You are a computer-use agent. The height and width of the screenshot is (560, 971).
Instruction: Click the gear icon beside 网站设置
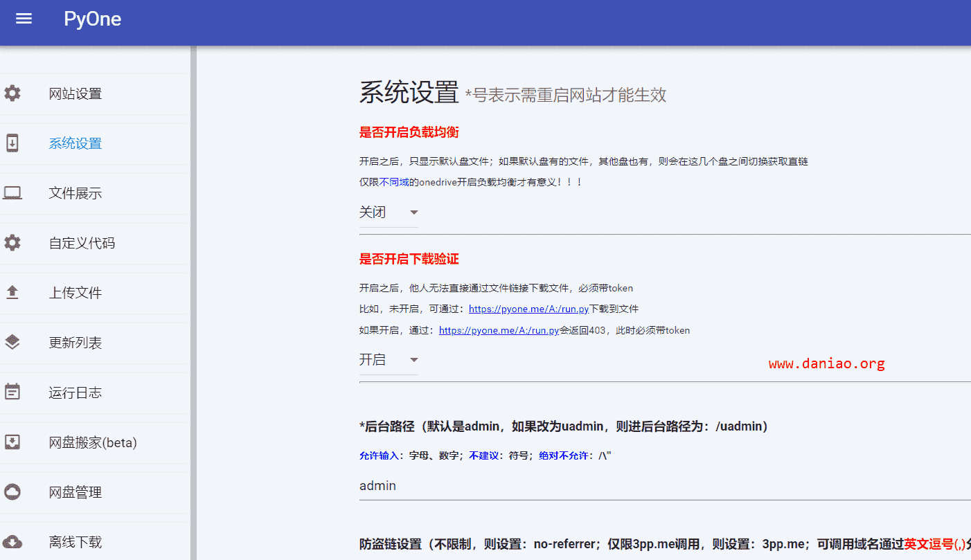pyautogui.click(x=12, y=93)
